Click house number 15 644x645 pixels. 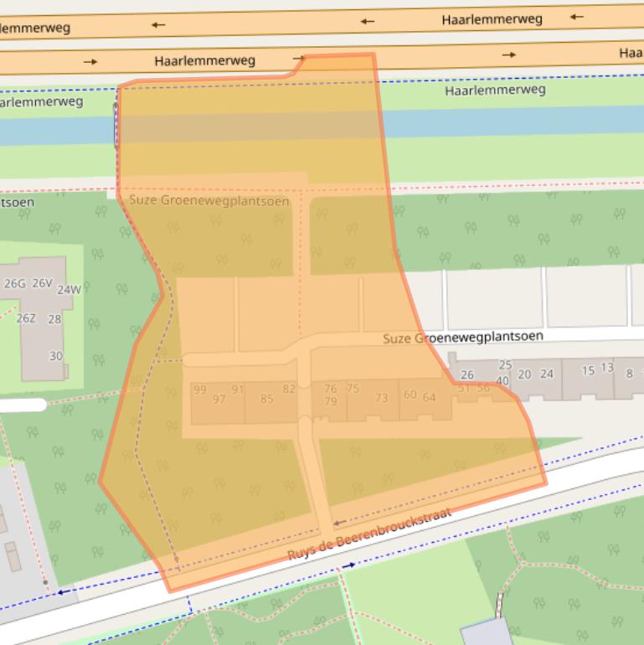pyautogui.click(x=588, y=370)
